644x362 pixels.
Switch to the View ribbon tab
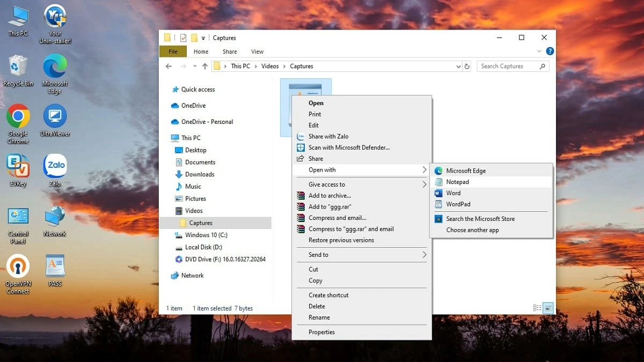click(257, 51)
